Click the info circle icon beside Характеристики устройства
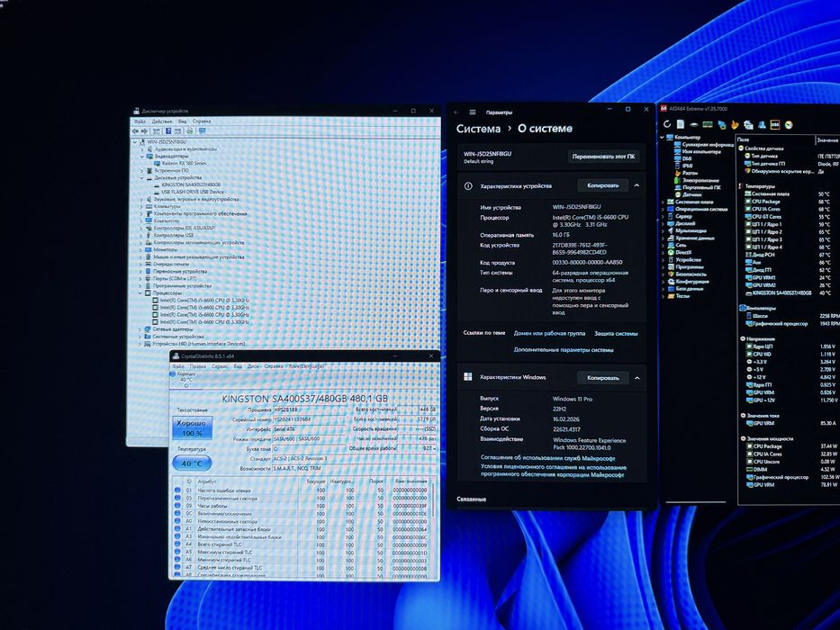The width and height of the screenshot is (840, 630). click(468, 186)
